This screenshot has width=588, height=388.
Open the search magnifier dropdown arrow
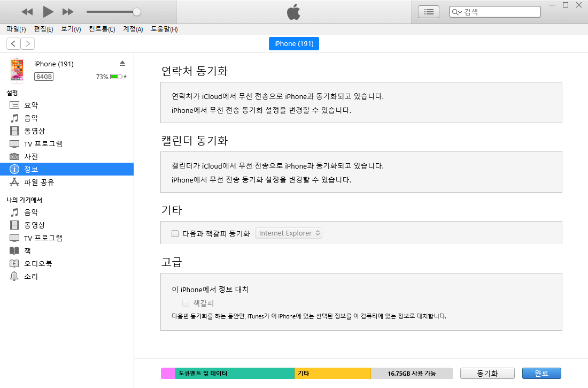click(457, 12)
